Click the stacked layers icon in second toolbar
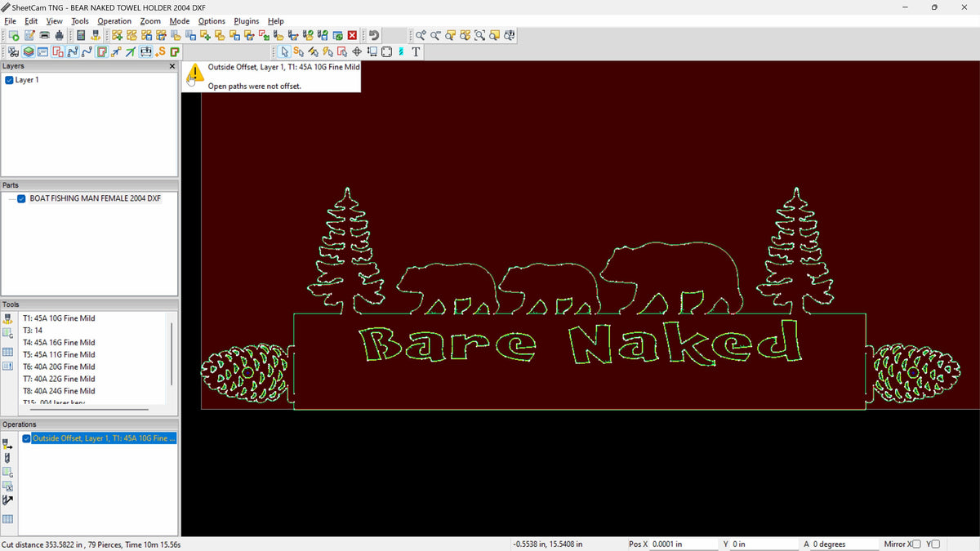The image size is (980, 551). pos(28,51)
